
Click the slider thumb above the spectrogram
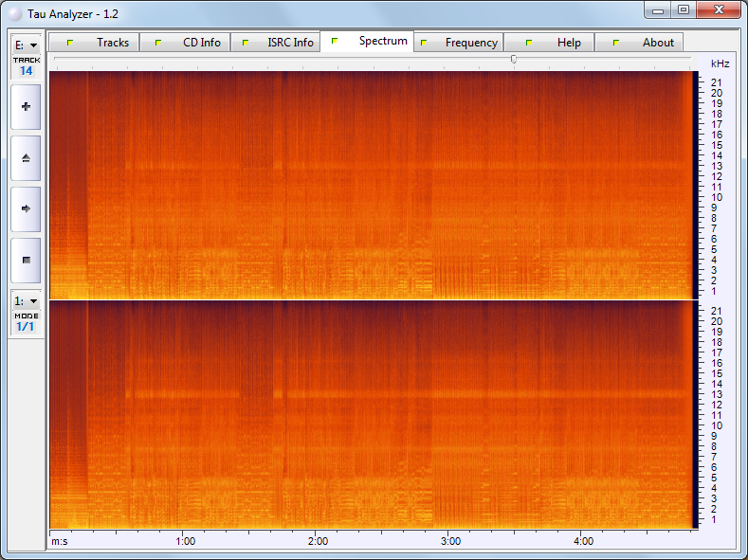514,59
